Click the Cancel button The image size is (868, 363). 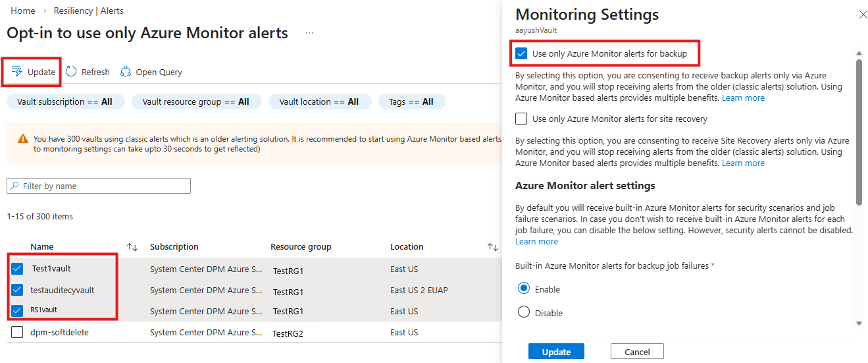click(x=637, y=352)
